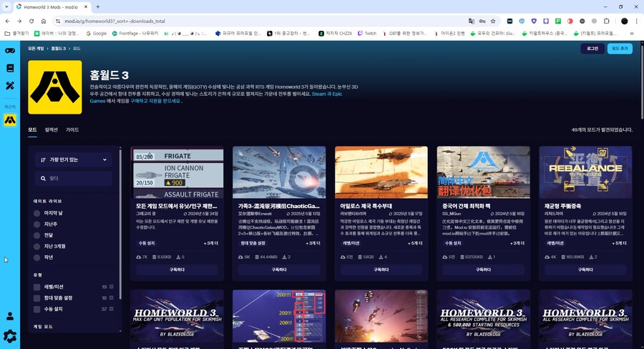This screenshot has width=644, height=349.
Task: Open the tab search chevron in Chrome
Action: pyautogui.click(x=6, y=6)
